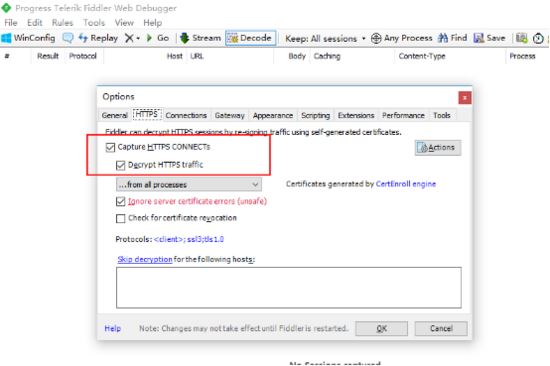The height and width of the screenshot is (366, 550).
Task: Expand the Remove X dropdown arrow
Action: 138,38
